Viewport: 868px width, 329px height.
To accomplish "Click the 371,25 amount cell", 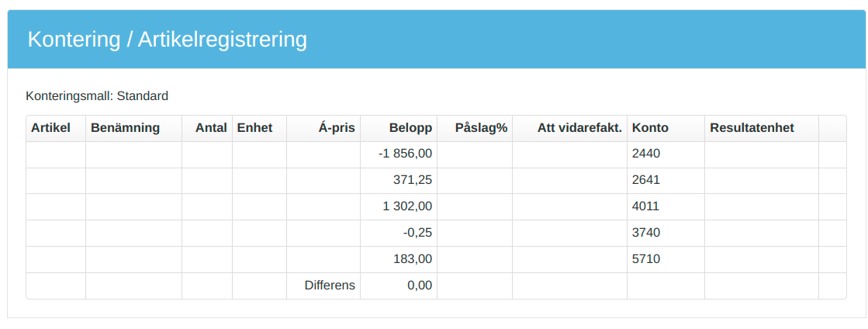I will (x=413, y=180).
